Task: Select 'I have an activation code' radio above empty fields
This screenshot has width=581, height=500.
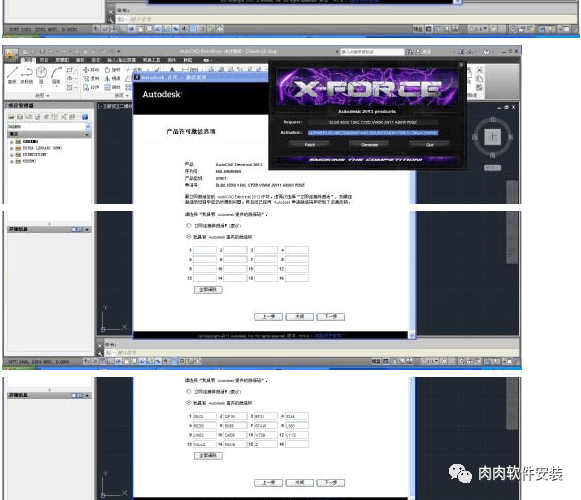Action: point(189,236)
